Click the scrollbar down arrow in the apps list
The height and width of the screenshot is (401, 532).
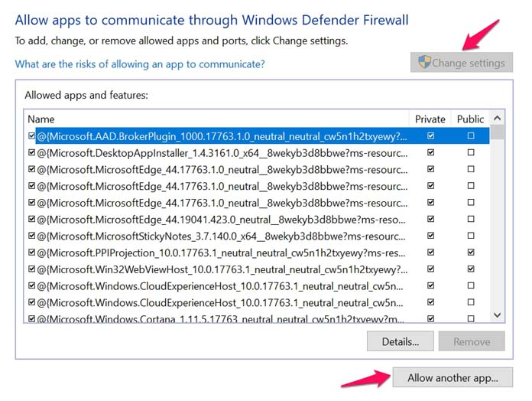[498, 315]
